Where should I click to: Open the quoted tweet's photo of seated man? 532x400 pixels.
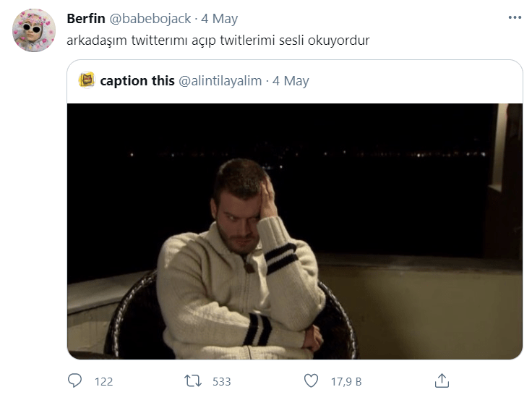click(x=294, y=231)
